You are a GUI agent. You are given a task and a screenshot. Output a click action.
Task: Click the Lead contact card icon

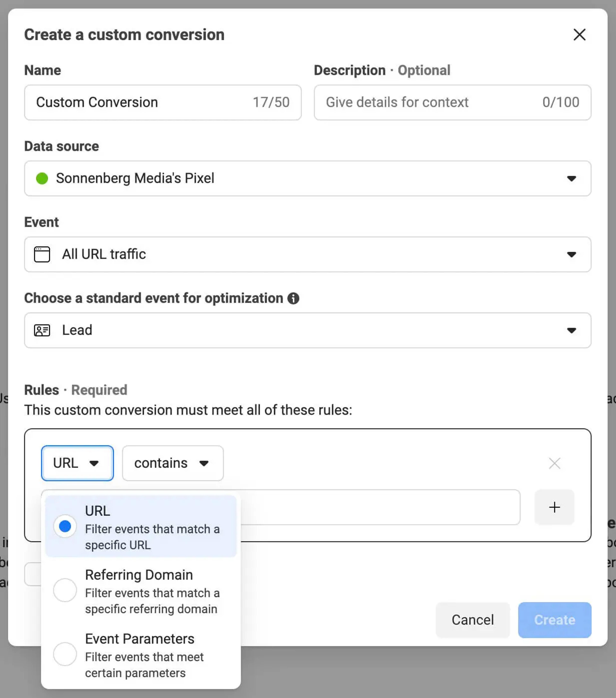42,330
